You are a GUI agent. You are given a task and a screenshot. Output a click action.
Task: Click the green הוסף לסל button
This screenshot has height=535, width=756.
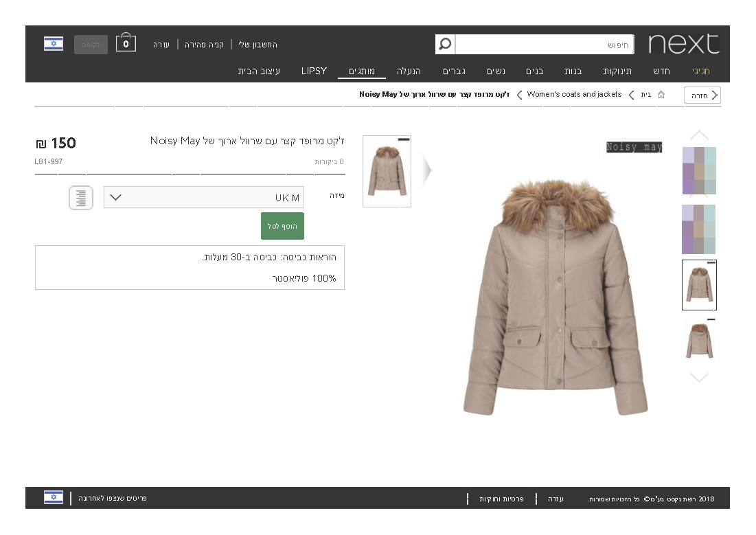[282, 225]
